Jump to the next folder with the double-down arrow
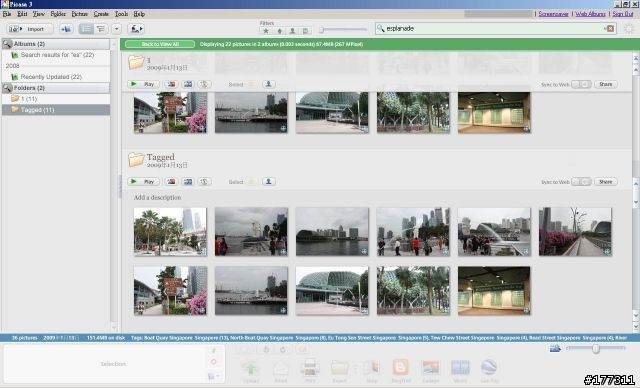Image resolution: width=640 pixels, height=388 pixels. pyautogui.click(x=636, y=327)
